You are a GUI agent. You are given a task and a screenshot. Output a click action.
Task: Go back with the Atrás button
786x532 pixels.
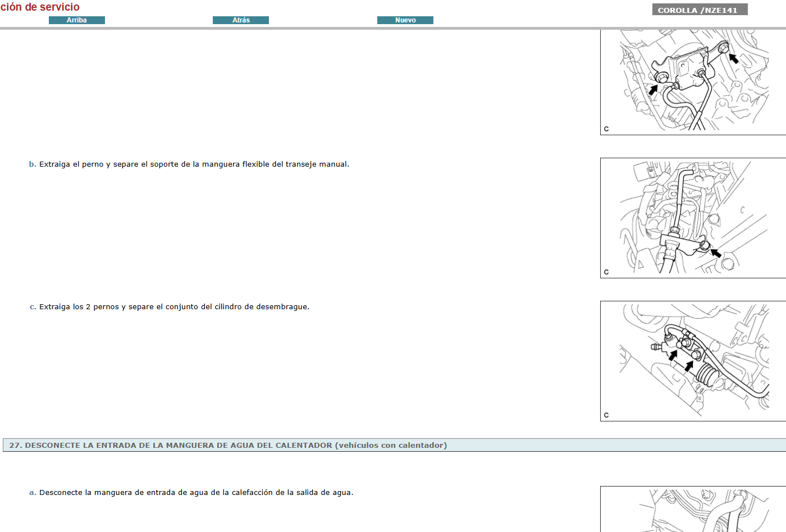coord(241,20)
